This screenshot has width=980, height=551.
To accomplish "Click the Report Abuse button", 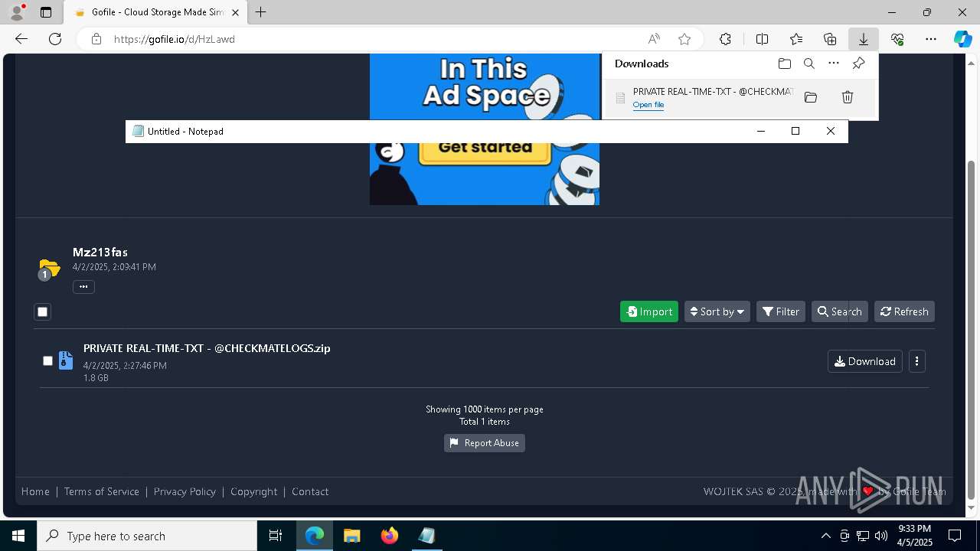I will 485,443.
